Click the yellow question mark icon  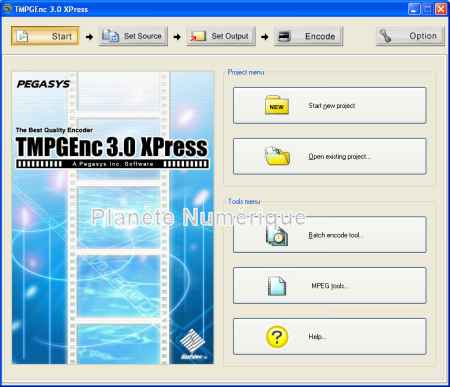277,337
